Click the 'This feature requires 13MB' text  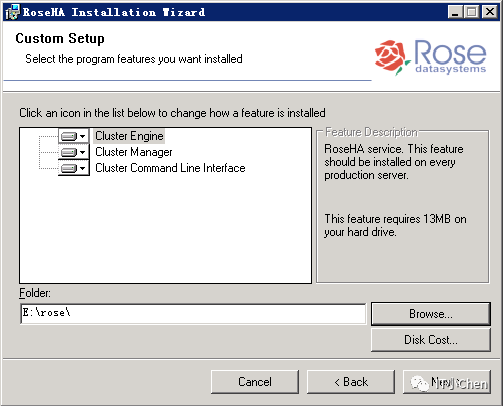(395, 225)
